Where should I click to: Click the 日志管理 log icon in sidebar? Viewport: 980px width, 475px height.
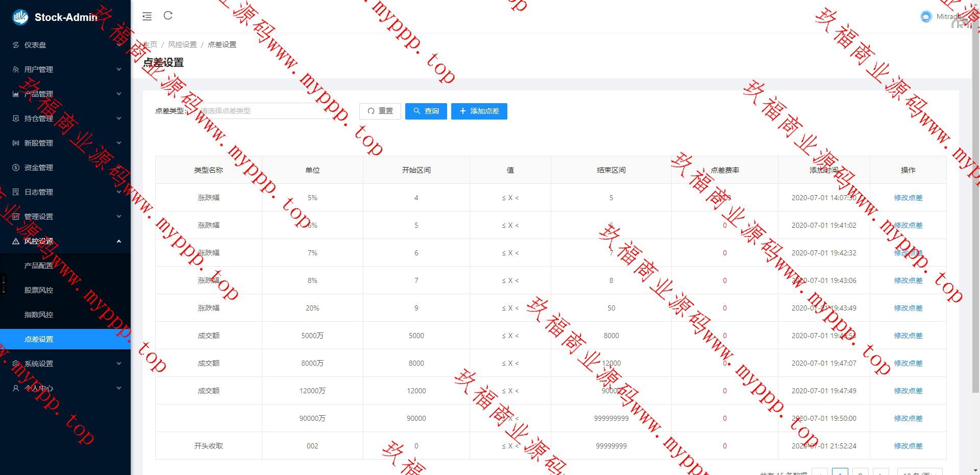pyautogui.click(x=16, y=192)
